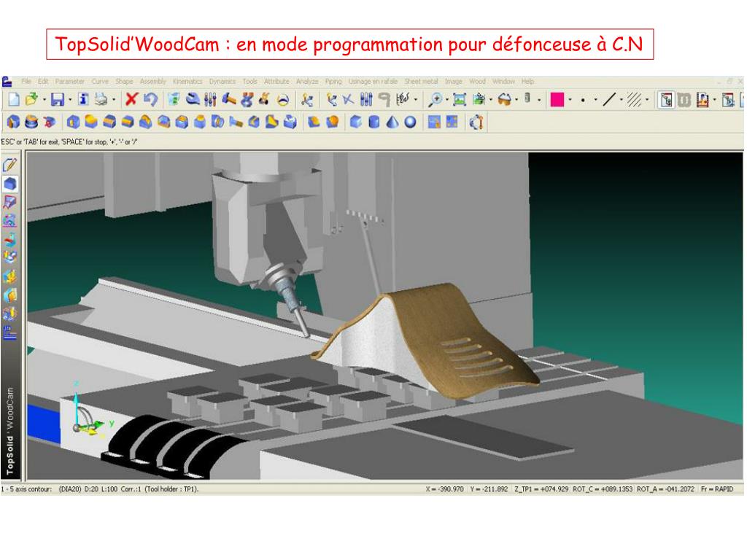Expand the hatching pattern dropdown arrow
The image size is (747, 560).
click(x=647, y=99)
